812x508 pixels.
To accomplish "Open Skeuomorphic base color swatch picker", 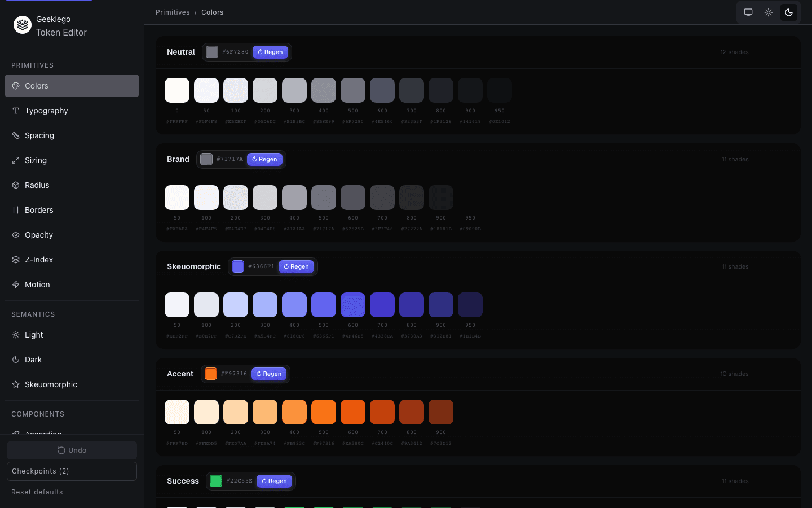I will [x=238, y=266].
